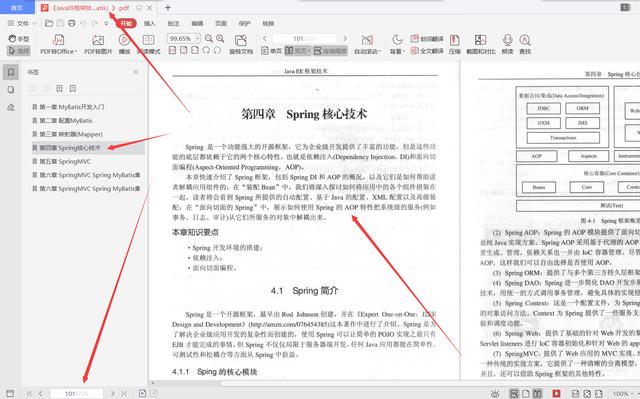This screenshot has width=640, height=399.
Task: Select the Hand tool
Action: pos(19,39)
